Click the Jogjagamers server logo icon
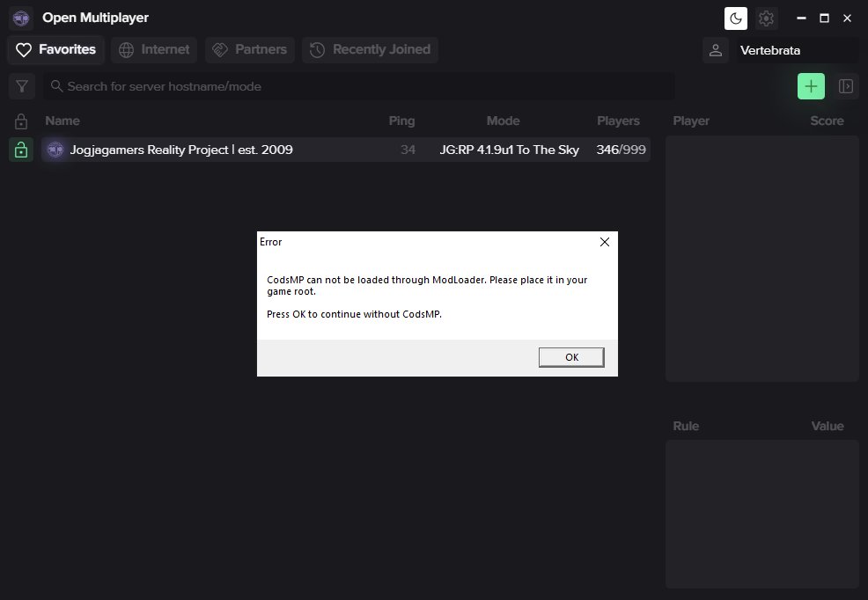This screenshot has width=868, height=600. (55, 150)
